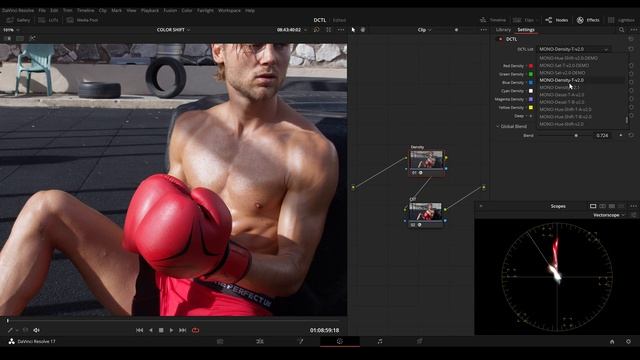Open the DCTL List dropdown
Screen dimensions: 640x360
point(574,49)
